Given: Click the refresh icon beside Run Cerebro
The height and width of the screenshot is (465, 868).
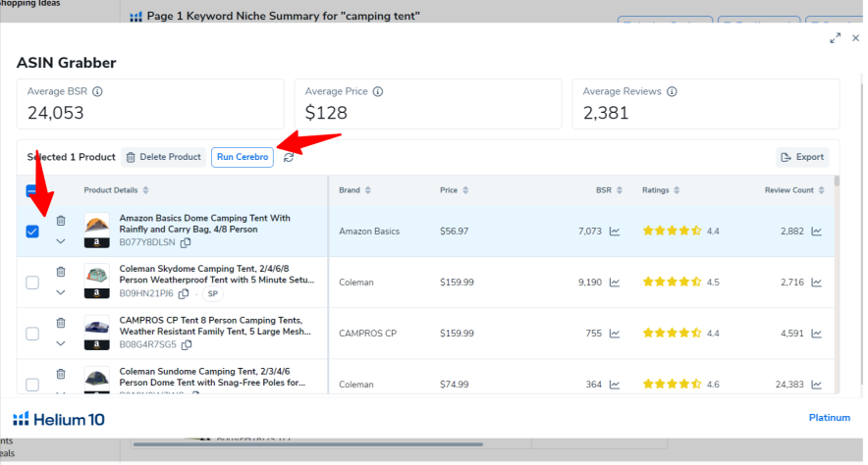Looking at the screenshot, I should tap(289, 158).
